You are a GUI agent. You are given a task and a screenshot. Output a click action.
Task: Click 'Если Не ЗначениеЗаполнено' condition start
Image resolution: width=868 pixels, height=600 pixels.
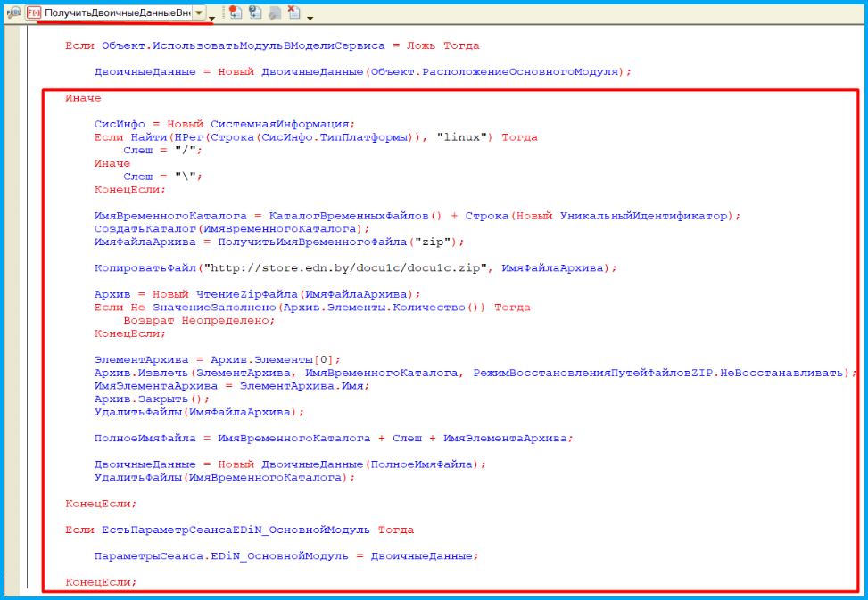[185, 308]
